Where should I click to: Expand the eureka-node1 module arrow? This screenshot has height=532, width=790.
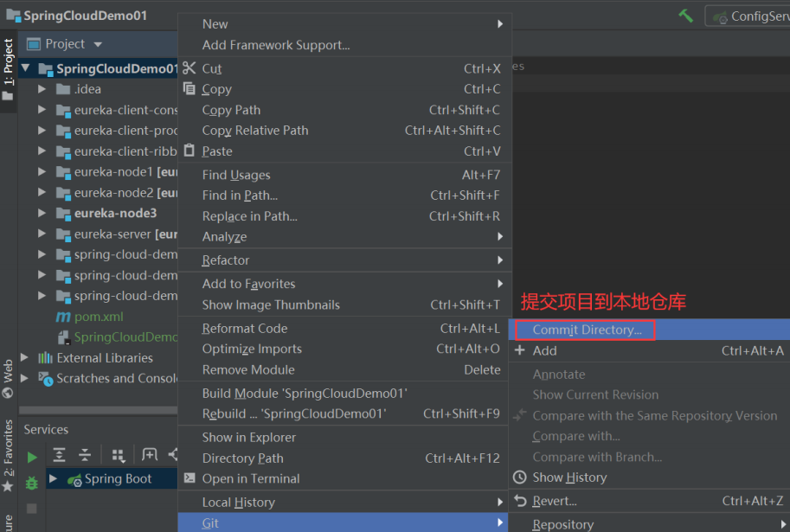[42, 172]
